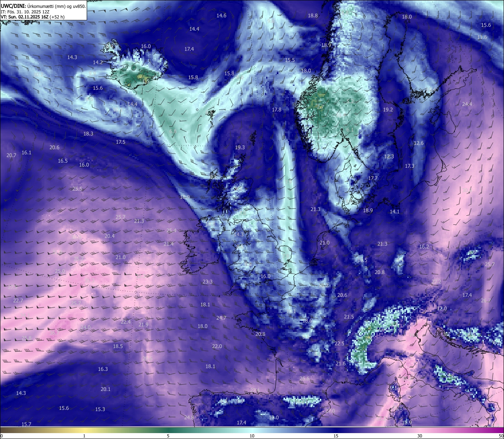Click the 1 tick label on the color legend
This screenshot has height=439, width=504.
point(84,436)
